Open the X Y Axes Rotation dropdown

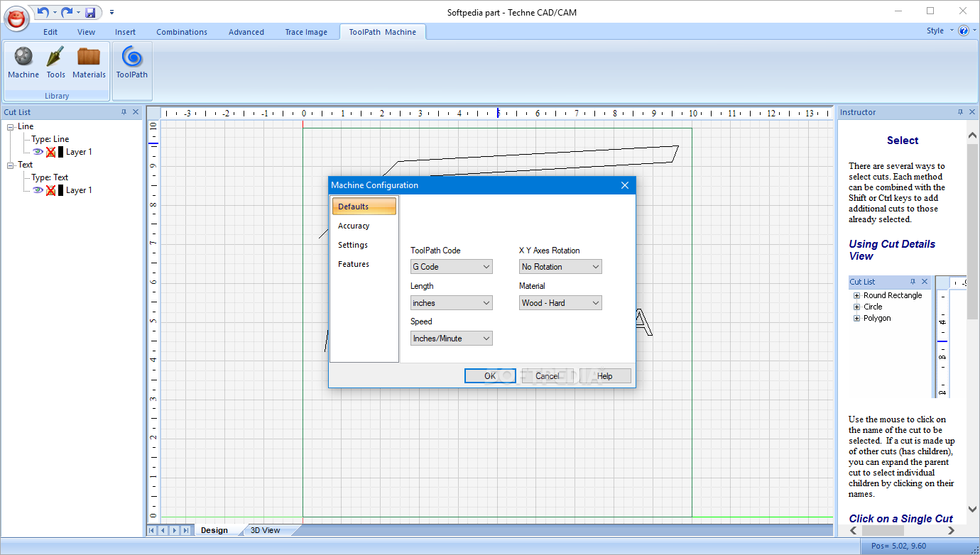(x=560, y=267)
